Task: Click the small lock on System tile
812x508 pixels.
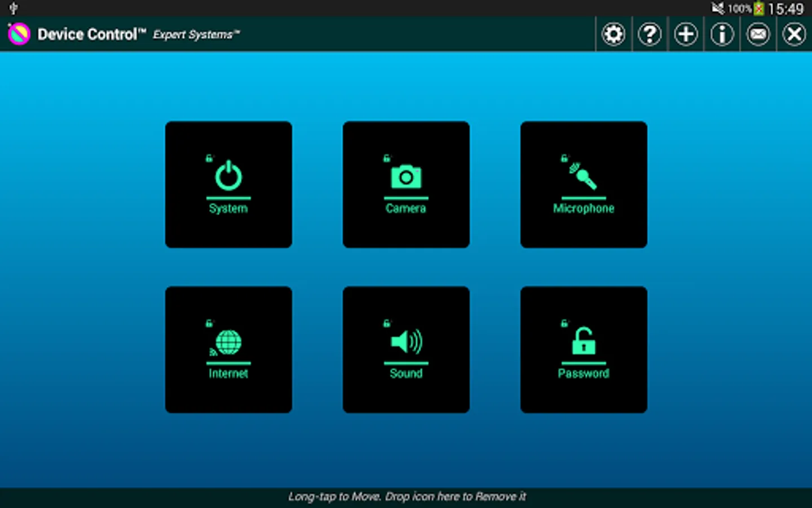Action: [x=209, y=158]
